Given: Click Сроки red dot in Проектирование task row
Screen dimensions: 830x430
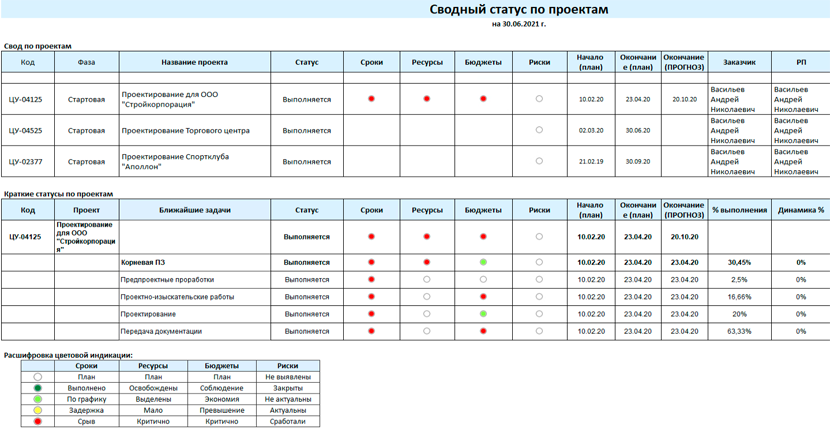Looking at the screenshot, I should click(372, 313).
